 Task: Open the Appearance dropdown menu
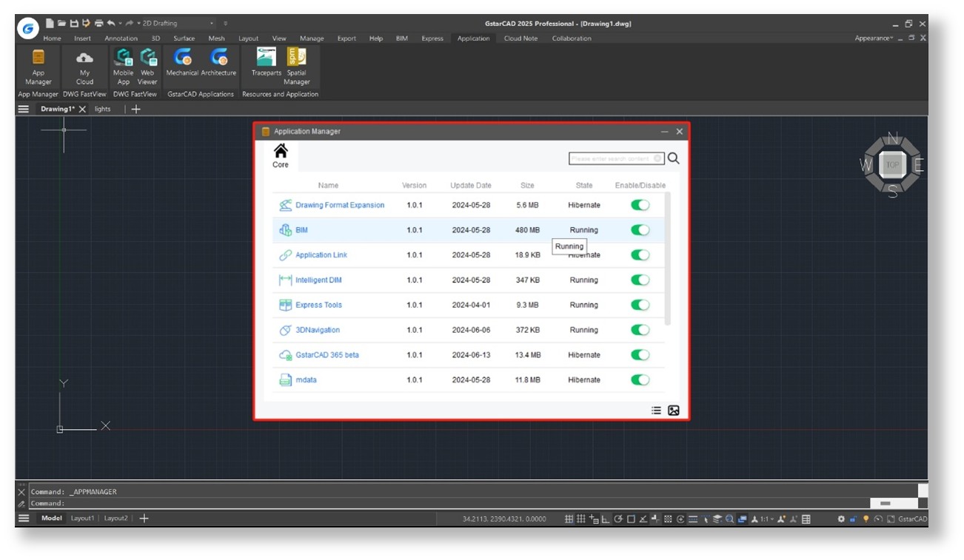click(x=874, y=38)
